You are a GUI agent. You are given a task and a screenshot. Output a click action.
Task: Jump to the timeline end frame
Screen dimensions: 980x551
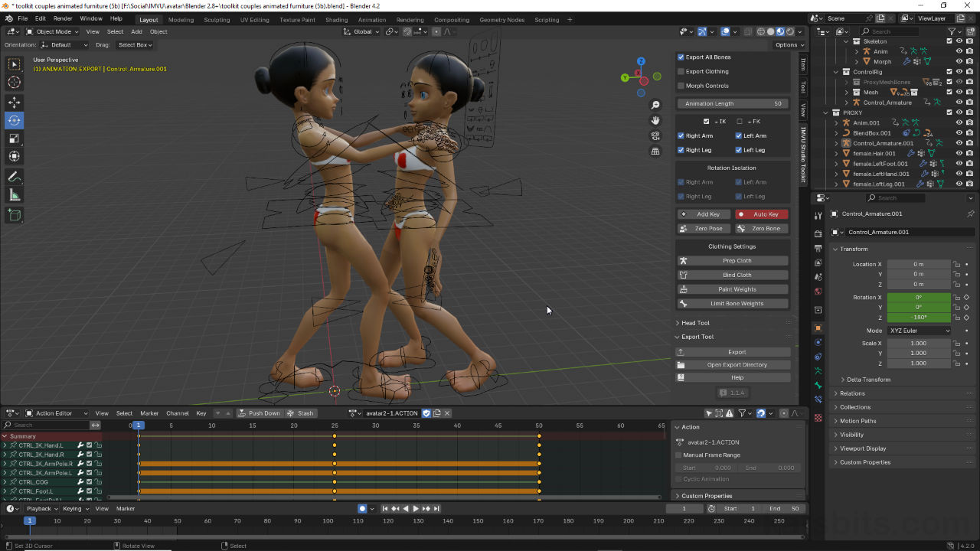coord(436,509)
